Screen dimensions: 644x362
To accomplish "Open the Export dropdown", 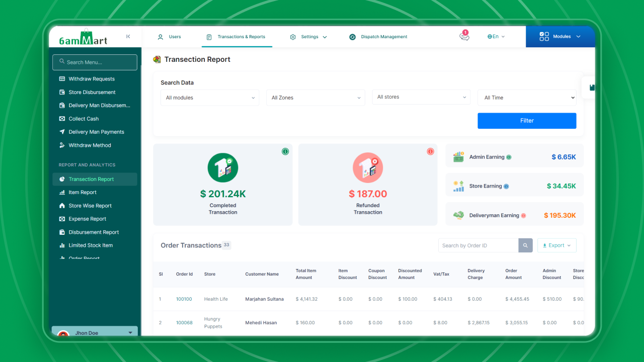I will pos(556,245).
